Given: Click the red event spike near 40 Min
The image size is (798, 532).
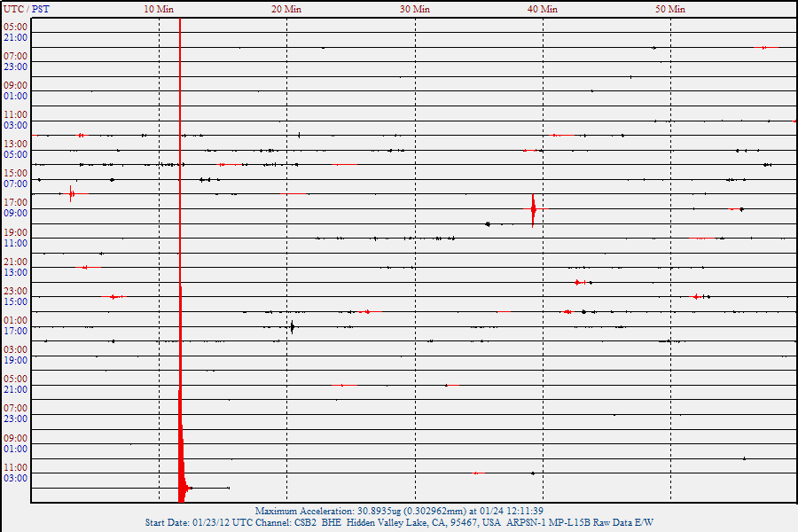Looking at the screenshot, I should [533, 209].
